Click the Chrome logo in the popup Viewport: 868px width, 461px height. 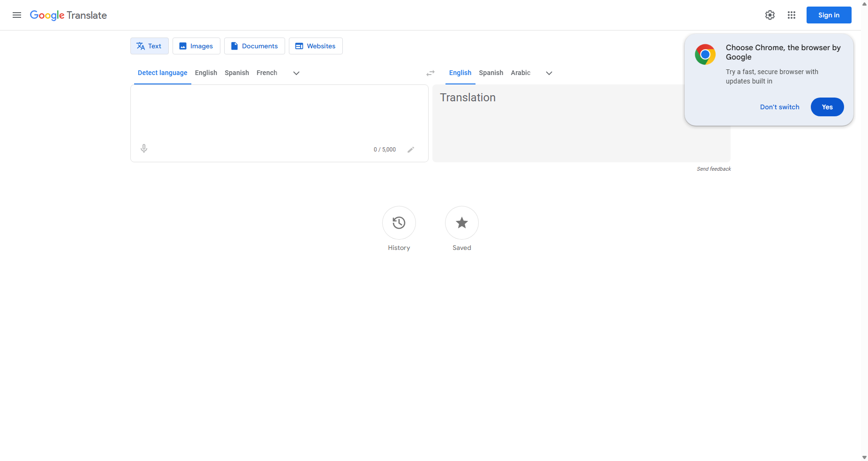tap(705, 54)
